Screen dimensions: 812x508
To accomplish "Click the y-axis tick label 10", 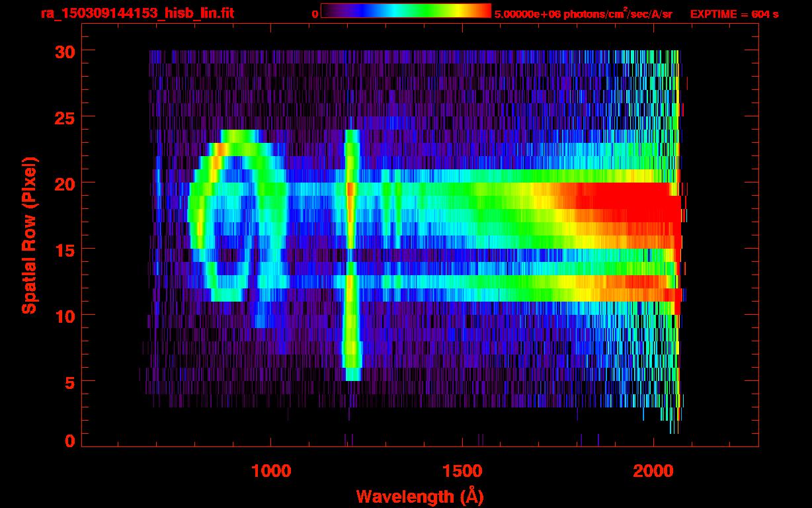I will pos(64,316).
